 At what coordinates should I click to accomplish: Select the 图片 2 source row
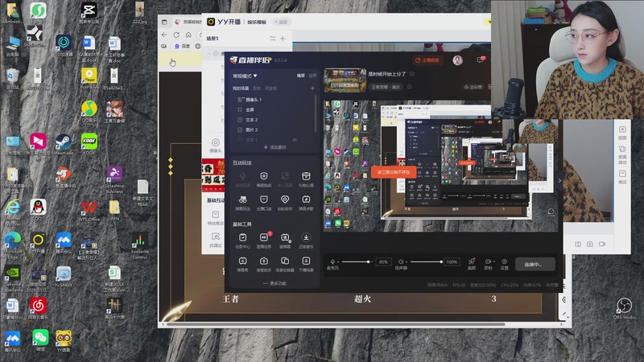[274, 130]
